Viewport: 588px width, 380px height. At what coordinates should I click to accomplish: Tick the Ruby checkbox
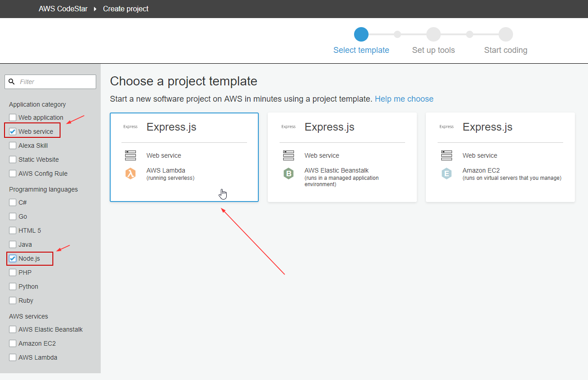point(13,300)
